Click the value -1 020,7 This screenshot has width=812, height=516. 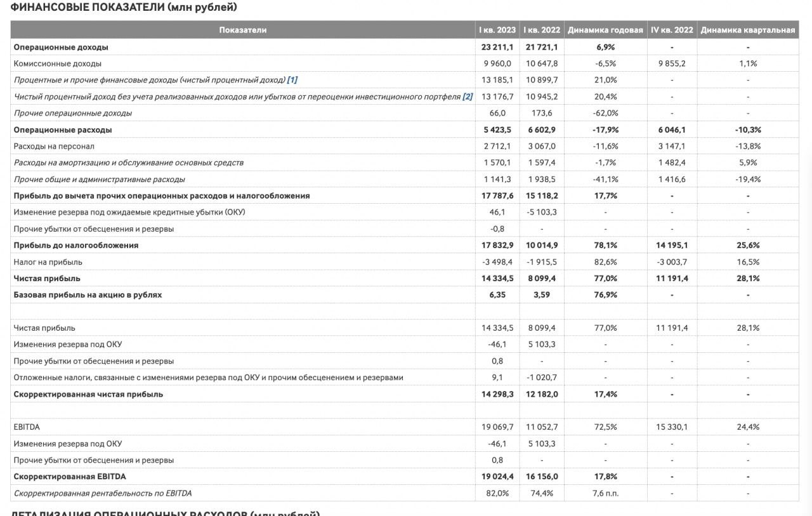point(542,377)
